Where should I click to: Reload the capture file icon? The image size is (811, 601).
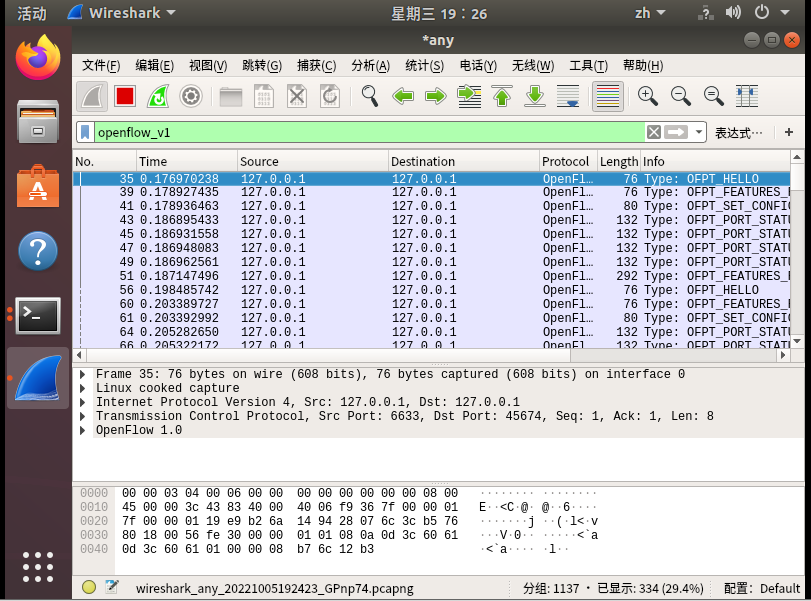330,96
